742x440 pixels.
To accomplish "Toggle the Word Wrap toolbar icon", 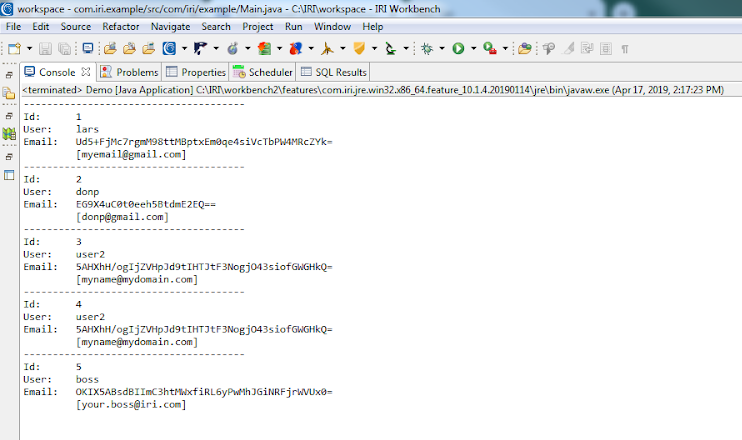I will coord(587,48).
